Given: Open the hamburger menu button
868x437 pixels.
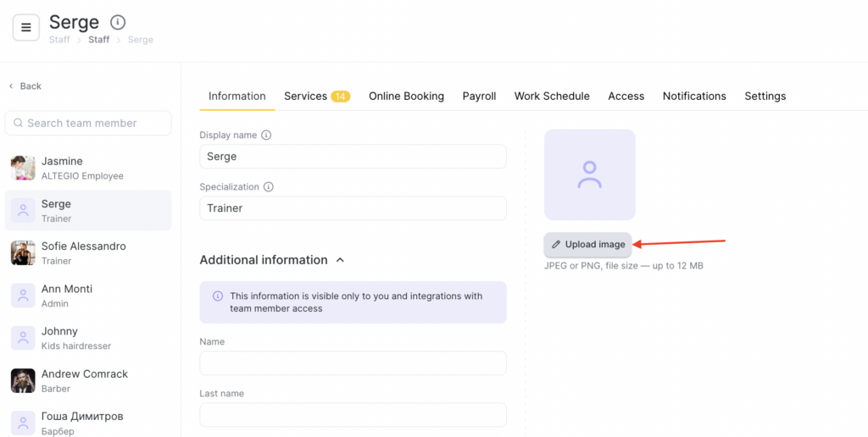Looking at the screenshot, I should 25,27.
